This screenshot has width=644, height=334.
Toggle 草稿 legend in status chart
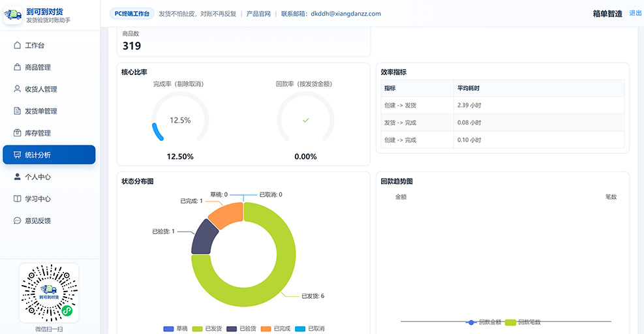click(176, 329)
